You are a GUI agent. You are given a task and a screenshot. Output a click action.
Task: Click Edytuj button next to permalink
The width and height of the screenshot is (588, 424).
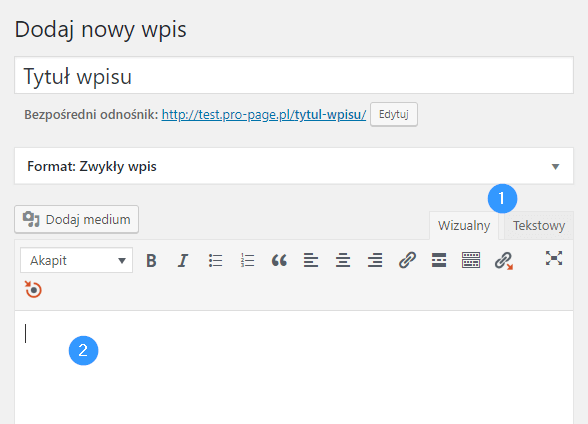(x=394, y=114)
